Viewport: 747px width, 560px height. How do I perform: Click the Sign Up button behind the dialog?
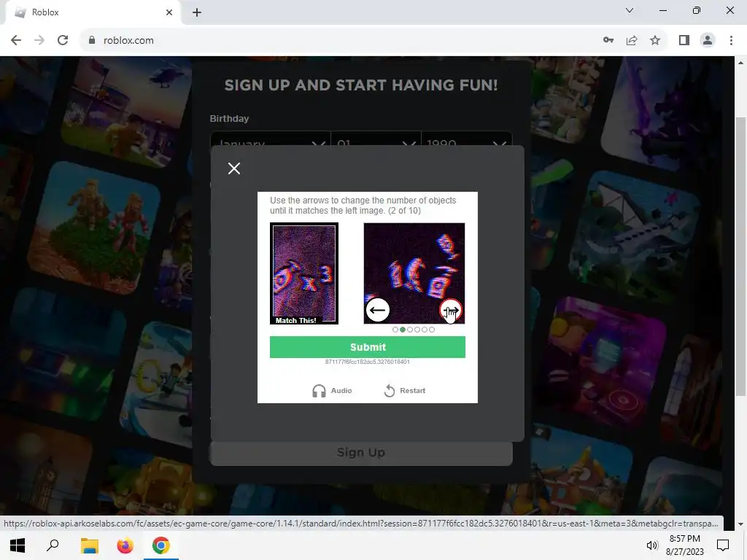[361, 452]
